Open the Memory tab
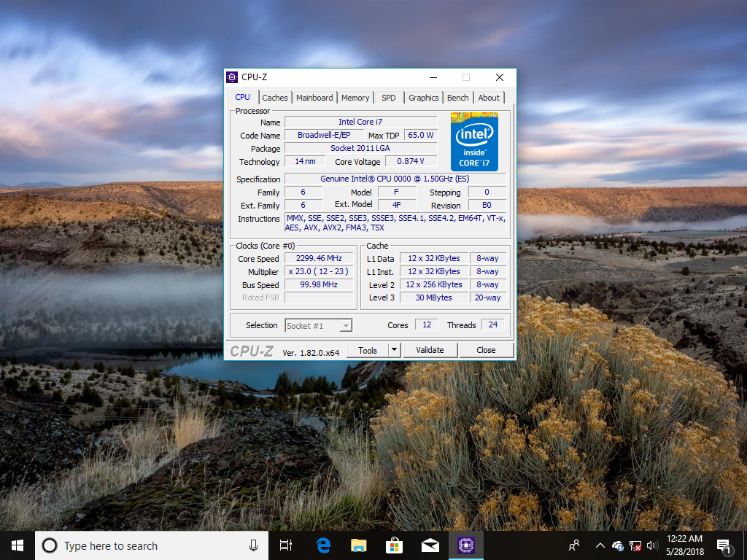 point(355,98)
